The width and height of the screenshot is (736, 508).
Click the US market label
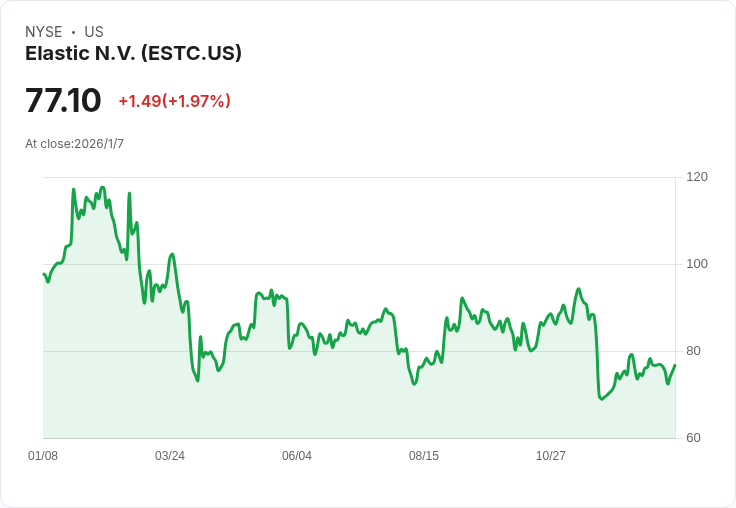pos(94,32)
